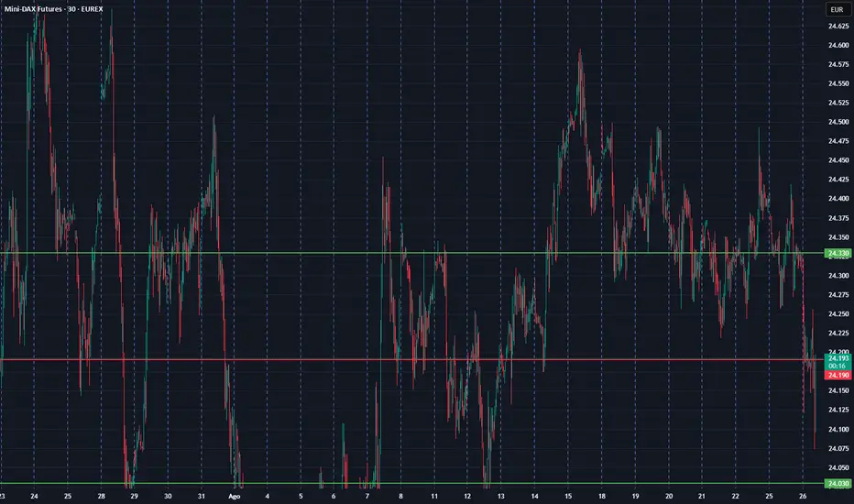Select the green horizontal line at 24.330

pyautogui.click(x=412, y=253)
